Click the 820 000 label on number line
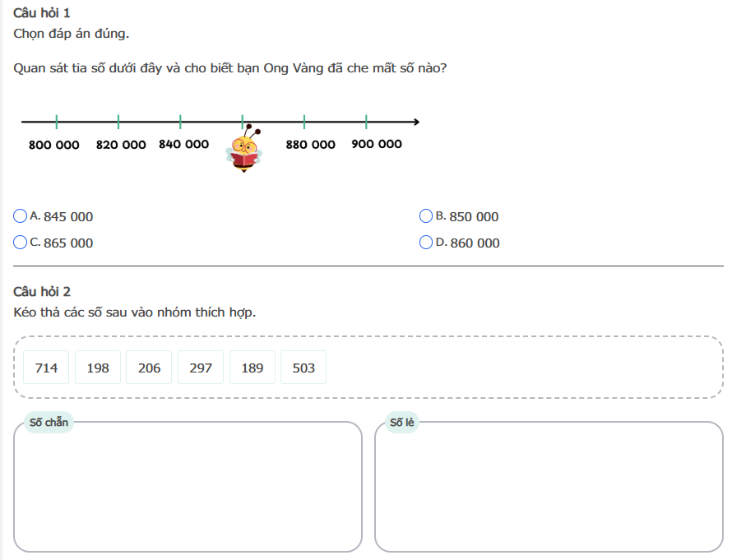 click(x=121, y=145)
